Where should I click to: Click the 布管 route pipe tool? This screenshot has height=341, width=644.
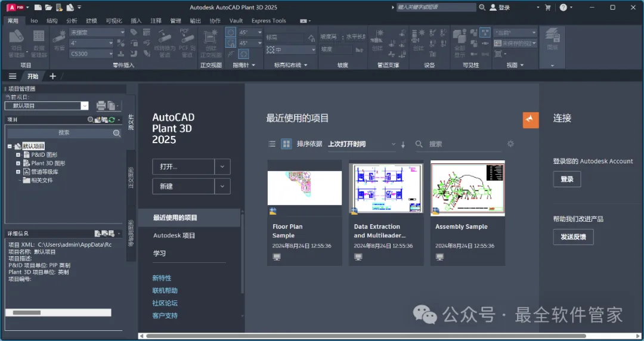(x=59, y=41)
